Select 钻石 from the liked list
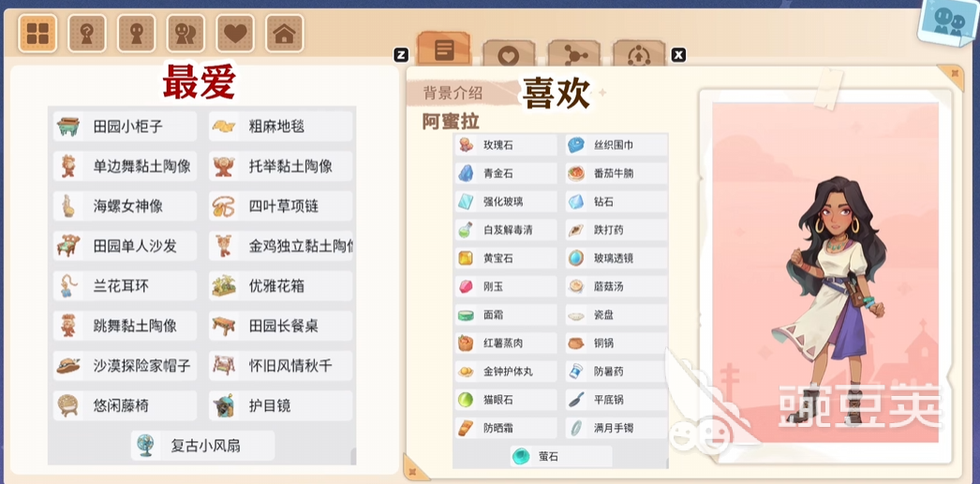Viewport: 980px width, 484px height. [616, 201]
